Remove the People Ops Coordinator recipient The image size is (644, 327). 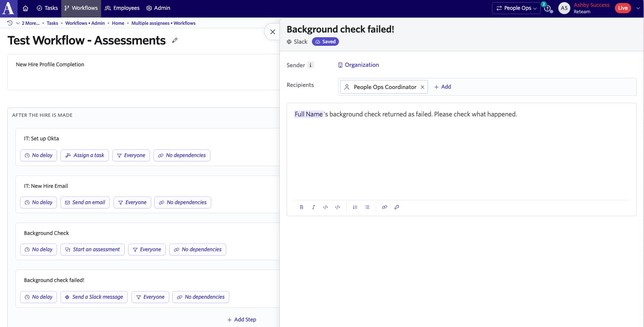422,87
